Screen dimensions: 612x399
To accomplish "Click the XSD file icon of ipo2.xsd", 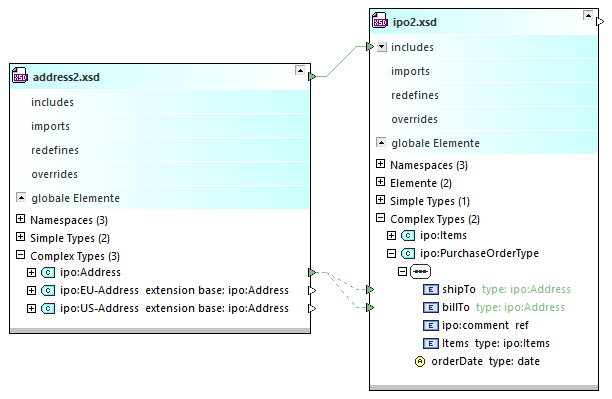I will pyautogui.click(x=380, y=20).
